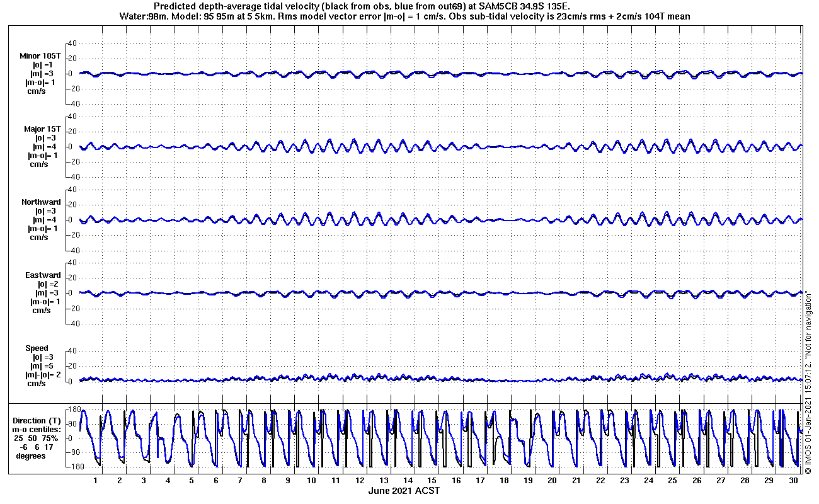Click the 40 tick of Speed panel

72,351
